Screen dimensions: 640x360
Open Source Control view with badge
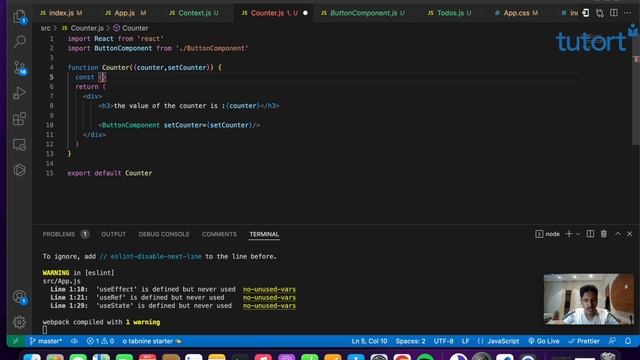click(x=19, y=68)
